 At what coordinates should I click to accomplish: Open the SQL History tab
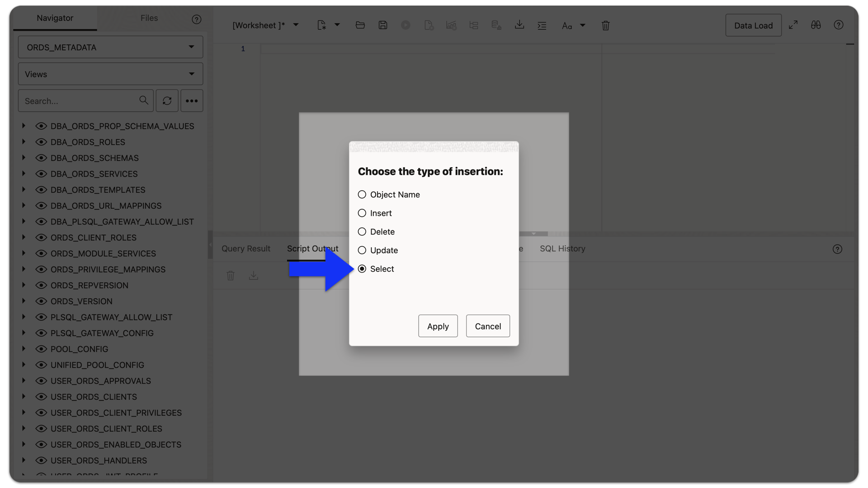click(562, 249)
